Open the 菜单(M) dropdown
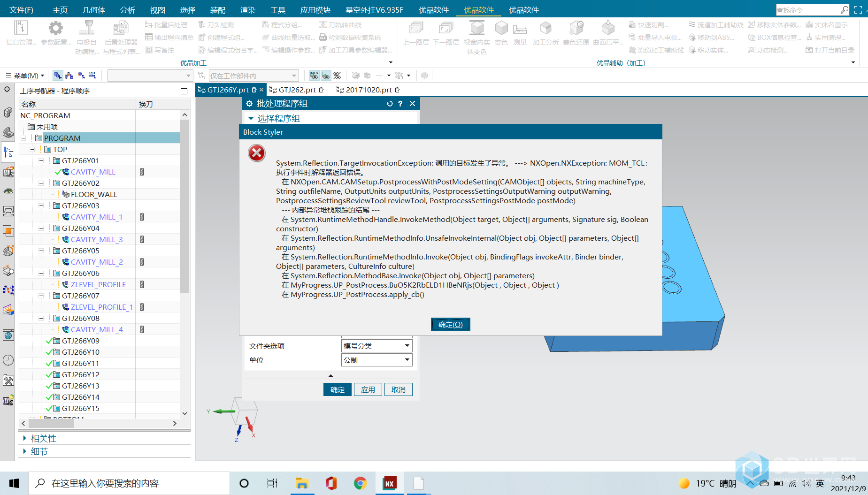 [25, 76]
